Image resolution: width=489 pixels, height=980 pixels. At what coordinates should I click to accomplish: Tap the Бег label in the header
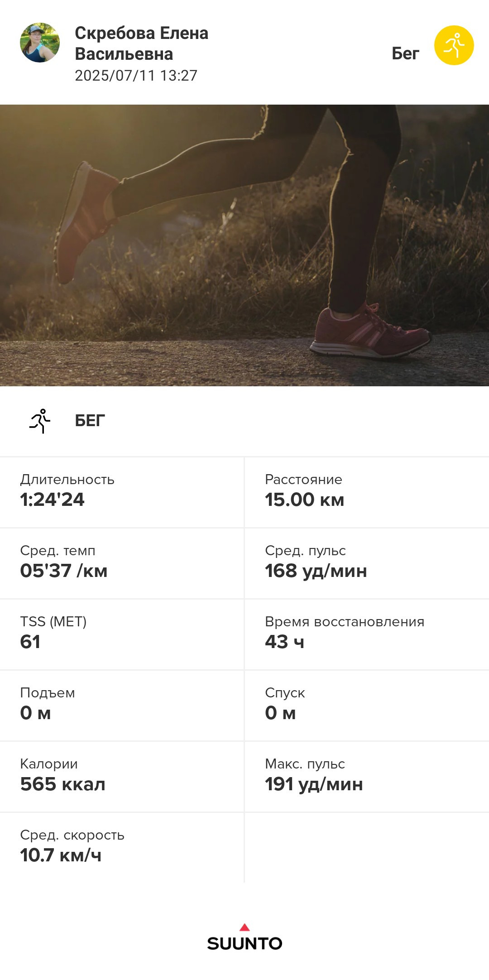(405, 53)
